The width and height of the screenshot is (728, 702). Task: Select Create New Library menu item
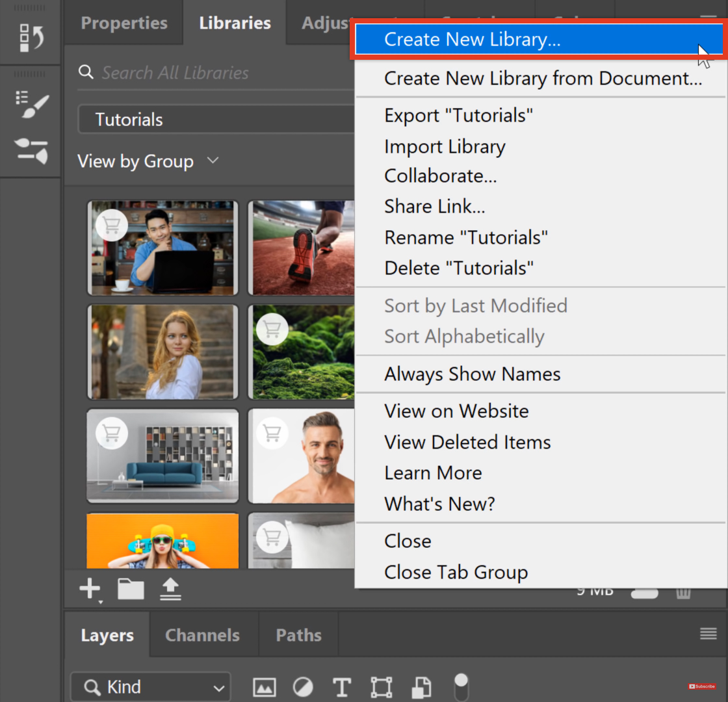point(539,40)
